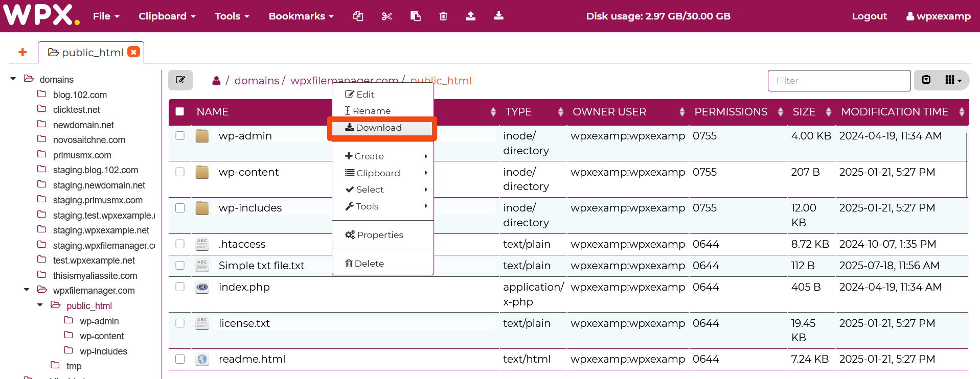
Task: Click the readme.html globe file icon
Action: pyautogui.click(x=202, y=359)
